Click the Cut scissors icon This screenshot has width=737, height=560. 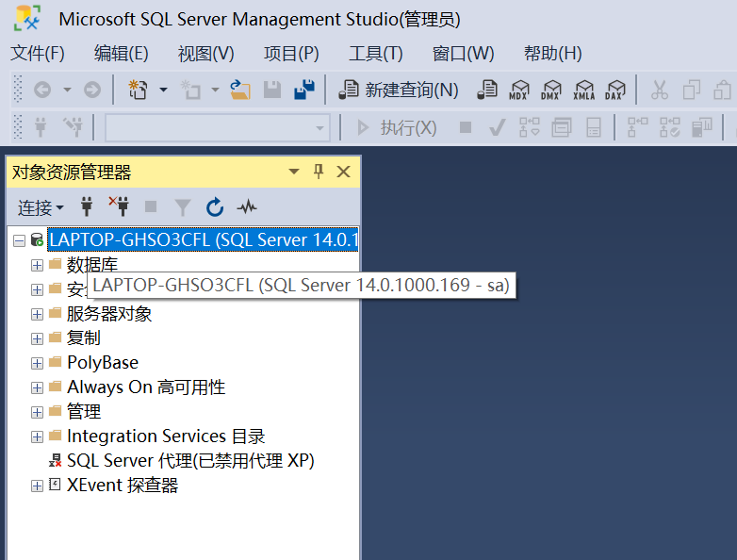[660, 90]
